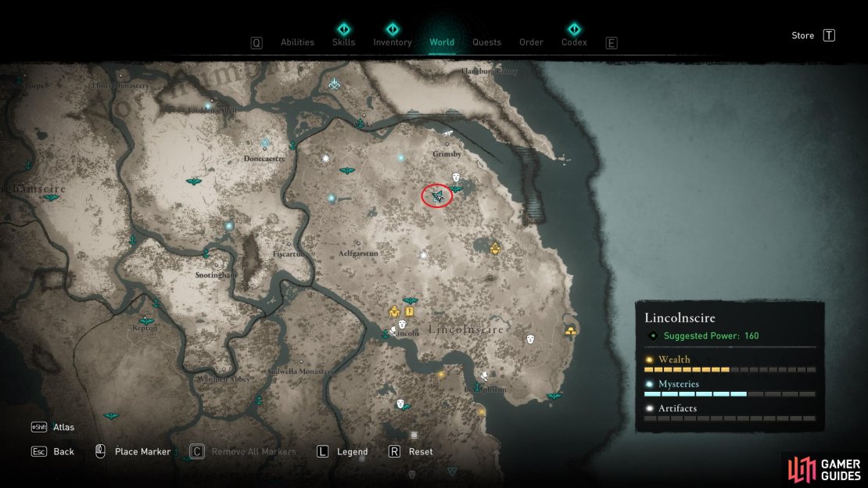Select the white feather icon above Botolphston
Viewport: 868px width, 488px height.
[x=485, y=376]
